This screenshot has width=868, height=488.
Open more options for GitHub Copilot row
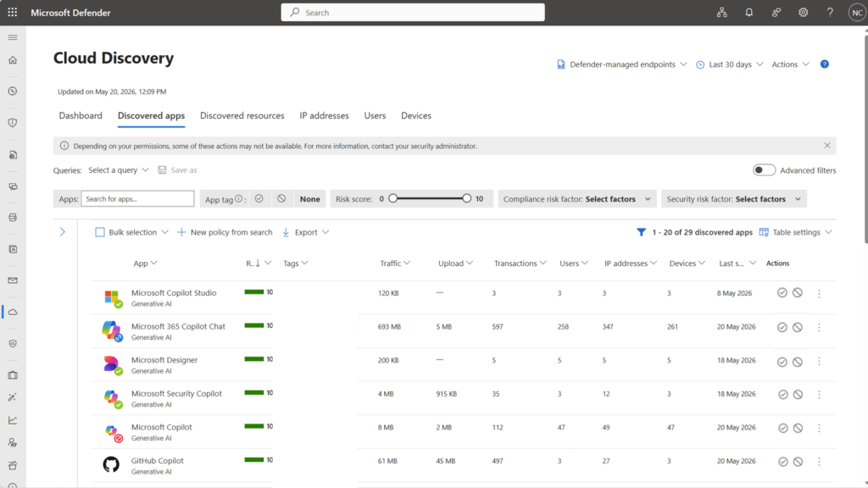[820, 462]
